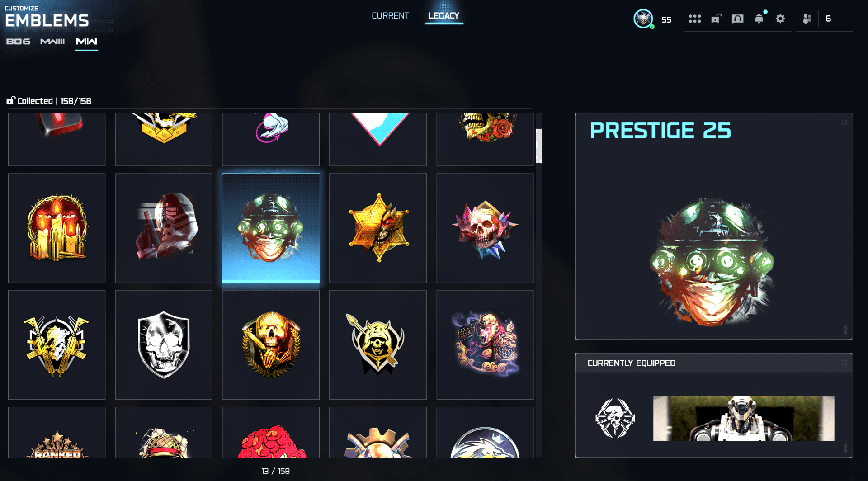
Task: Select the candles and bullets emblem
Action: (57, 228)
